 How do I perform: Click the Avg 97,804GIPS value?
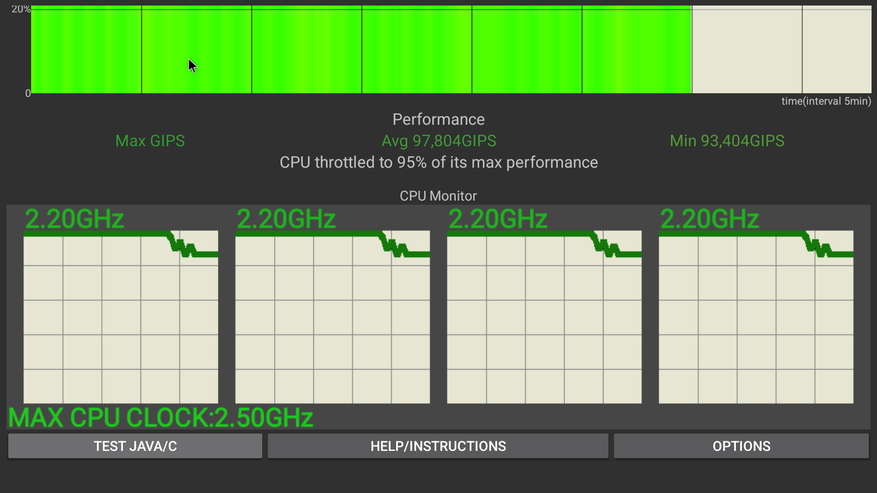(x=438, y=141)
